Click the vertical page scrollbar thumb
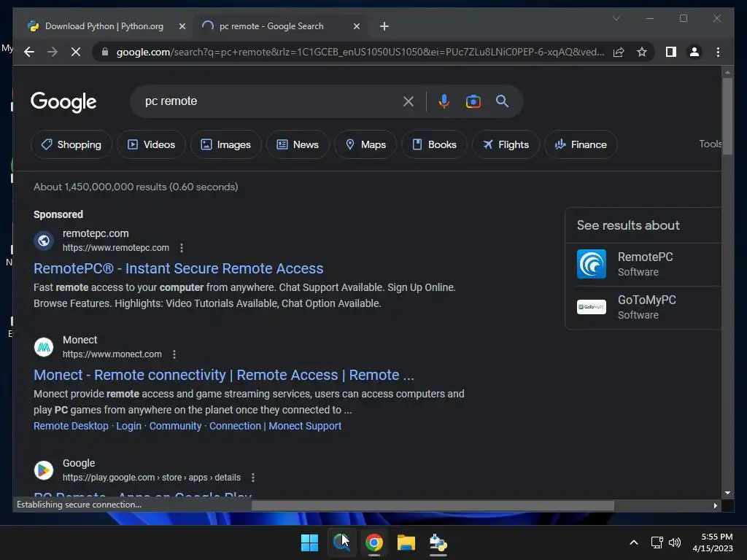Screen dimensions: 747x560 point(727,117)
